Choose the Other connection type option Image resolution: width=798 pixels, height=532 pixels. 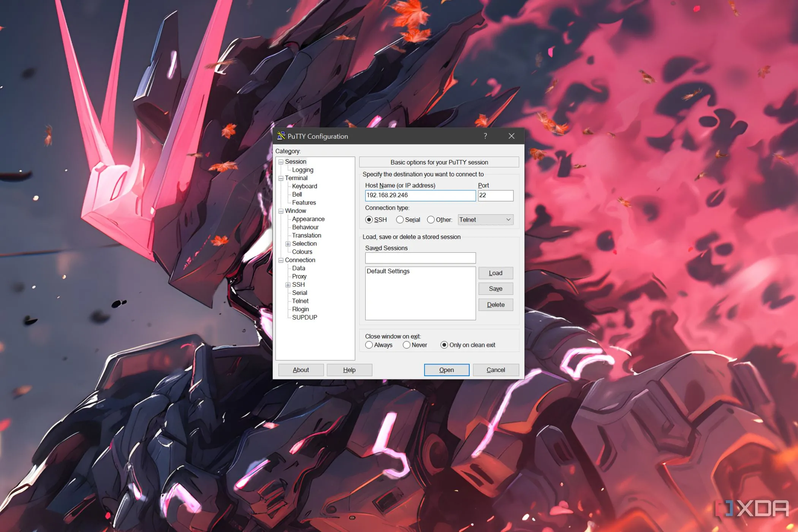(x=431, y=220)
